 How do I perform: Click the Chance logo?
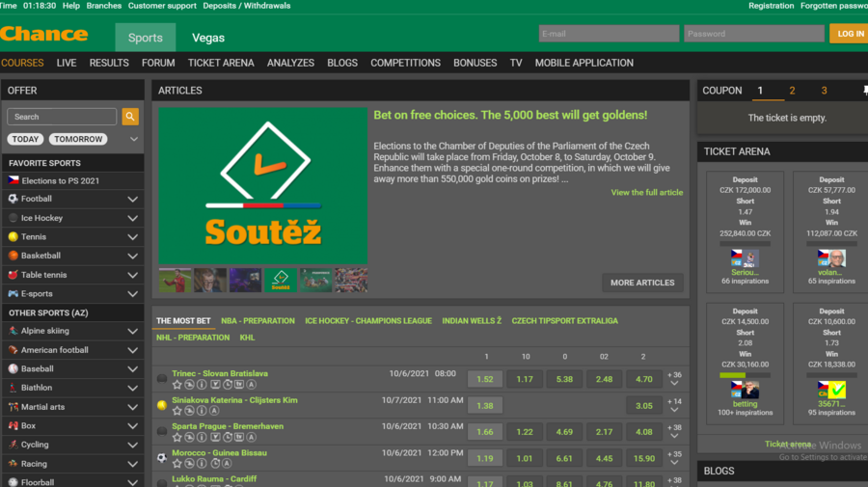pos(44,35)
